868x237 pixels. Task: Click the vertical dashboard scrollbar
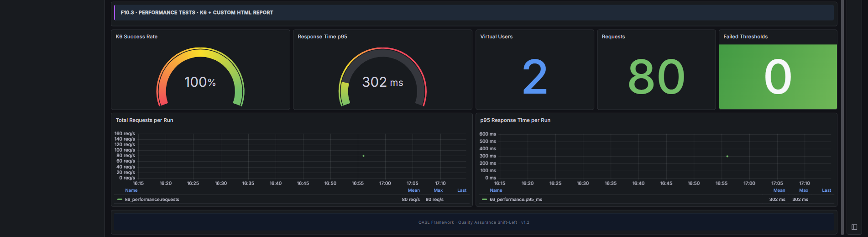(x=842, y=117)
